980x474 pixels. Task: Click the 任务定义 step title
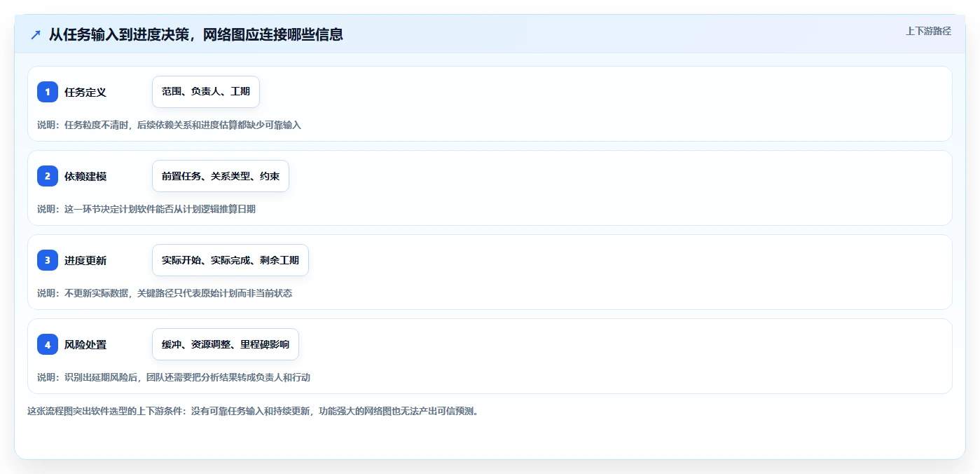[85, 92]
